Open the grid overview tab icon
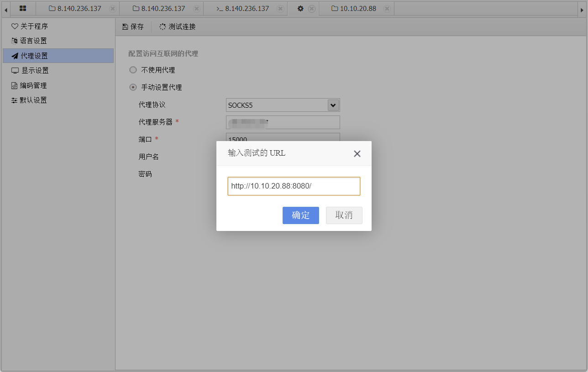588x372 pixels. click(23, 8)
